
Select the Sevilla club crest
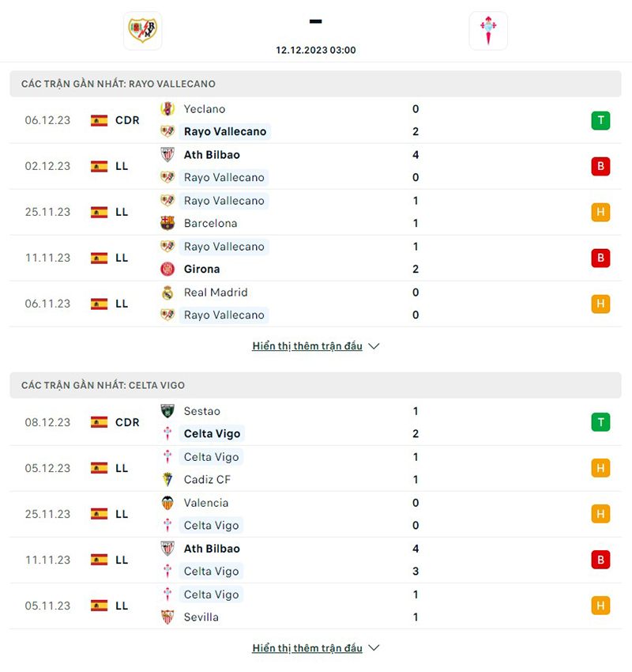pos(167,617)
